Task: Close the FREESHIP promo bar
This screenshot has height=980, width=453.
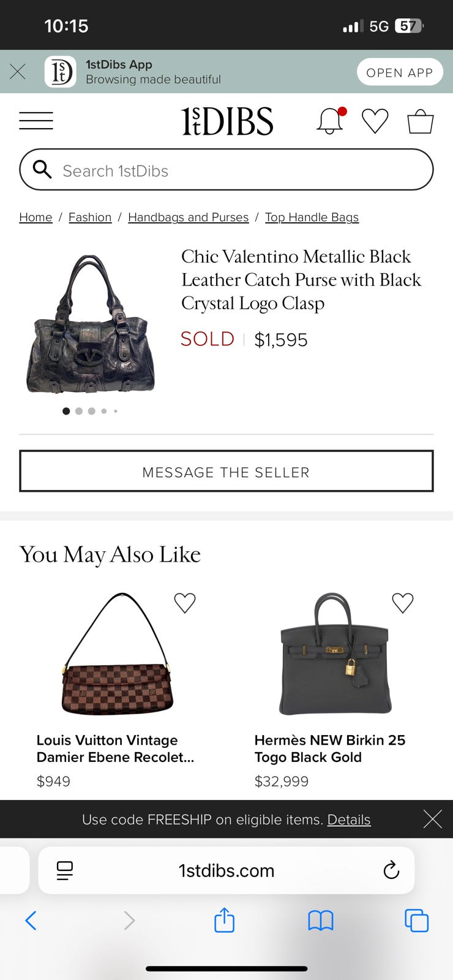Action: coord(432,819)
